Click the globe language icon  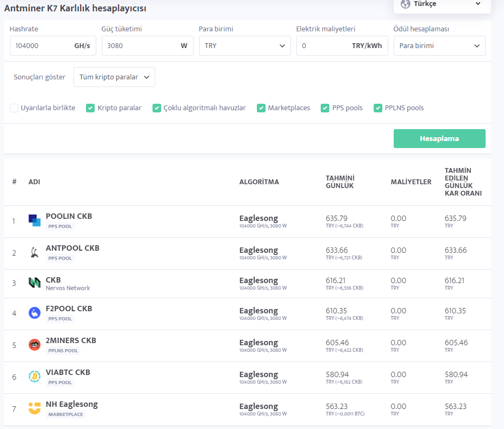tap(406, 4)
